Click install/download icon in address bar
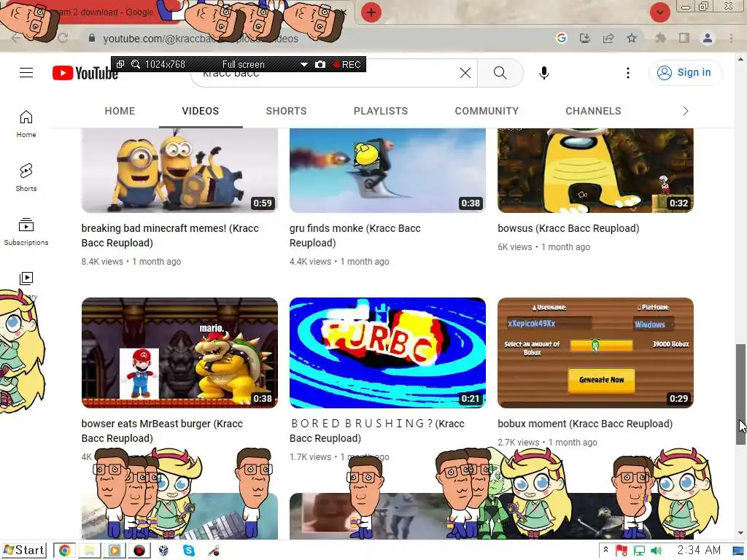The width and height of the screenshot is (747, 560). click(x=584, y=38)
